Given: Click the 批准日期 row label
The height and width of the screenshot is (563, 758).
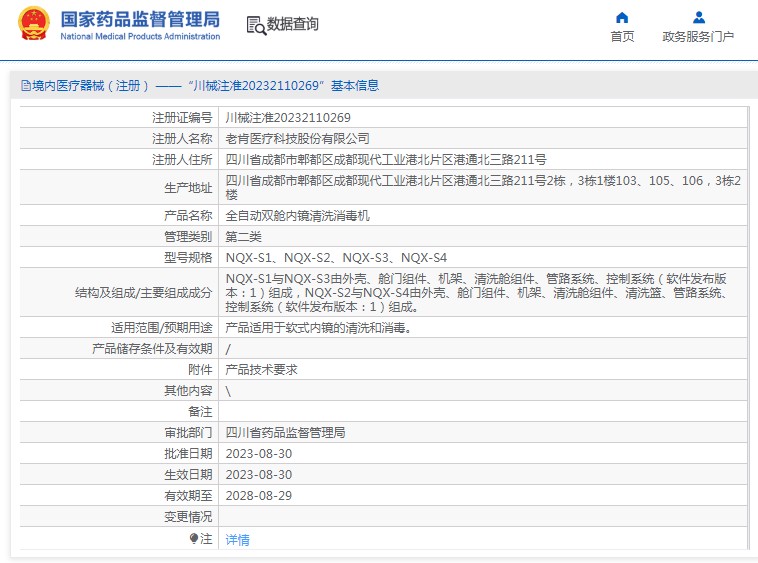Looking at the screenshot, I should [x=188, y=454].
